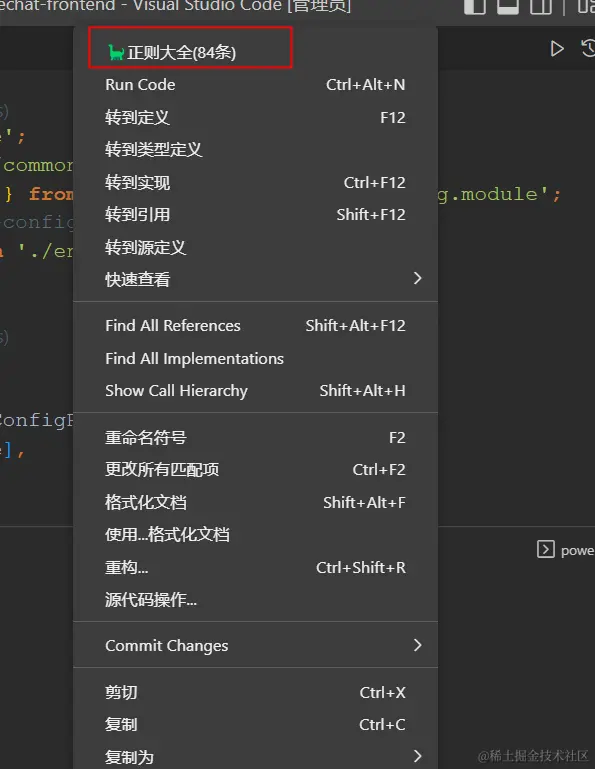Toggle the secondary sidebar layout icon
Viewport: 595px width, 769px height.
click(x=541, y=6)
